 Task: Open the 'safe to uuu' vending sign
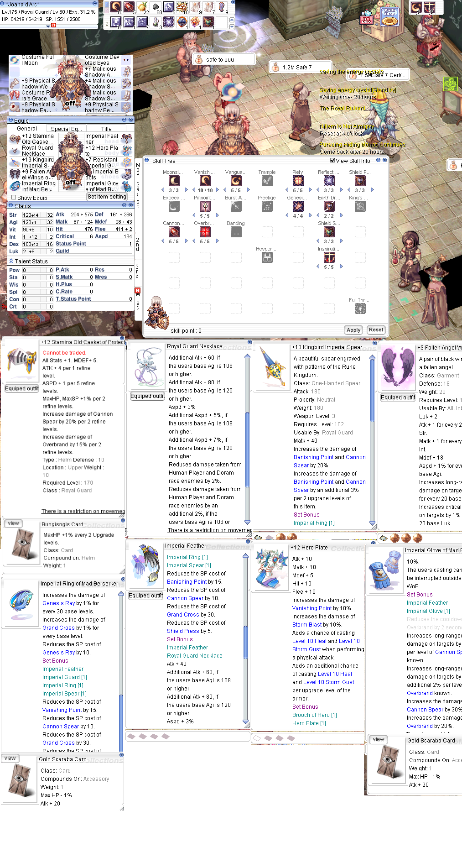[x=223, y=59]
